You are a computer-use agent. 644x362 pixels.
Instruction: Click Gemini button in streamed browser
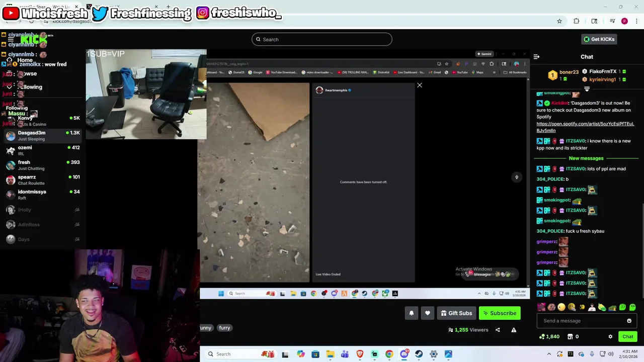[x=485, y=54]
